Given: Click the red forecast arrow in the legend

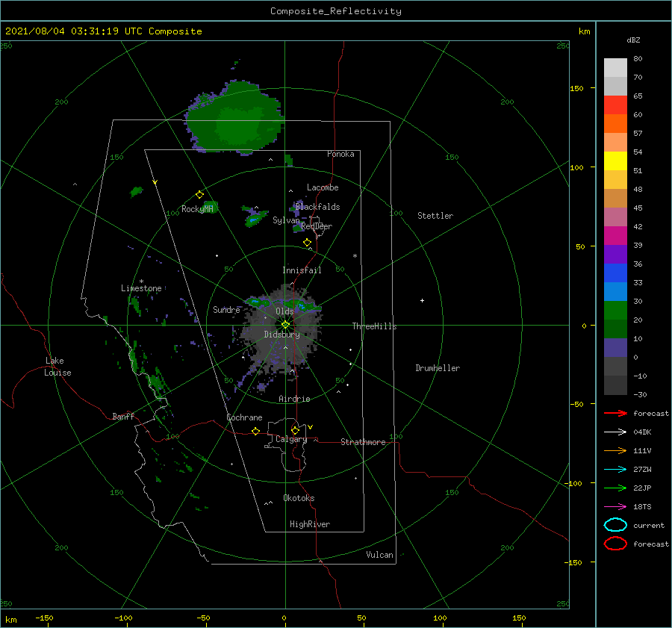Looking at the screenshot, I should click(615, 413).
